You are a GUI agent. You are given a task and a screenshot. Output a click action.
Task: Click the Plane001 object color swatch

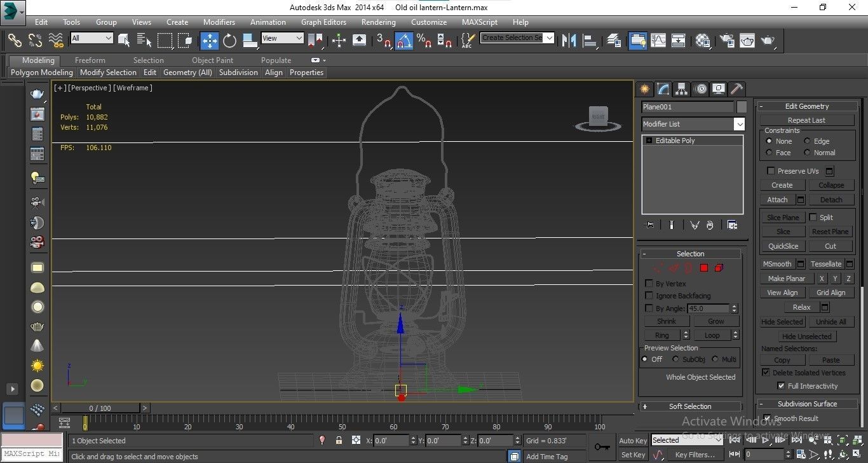[x=742, y=107]
